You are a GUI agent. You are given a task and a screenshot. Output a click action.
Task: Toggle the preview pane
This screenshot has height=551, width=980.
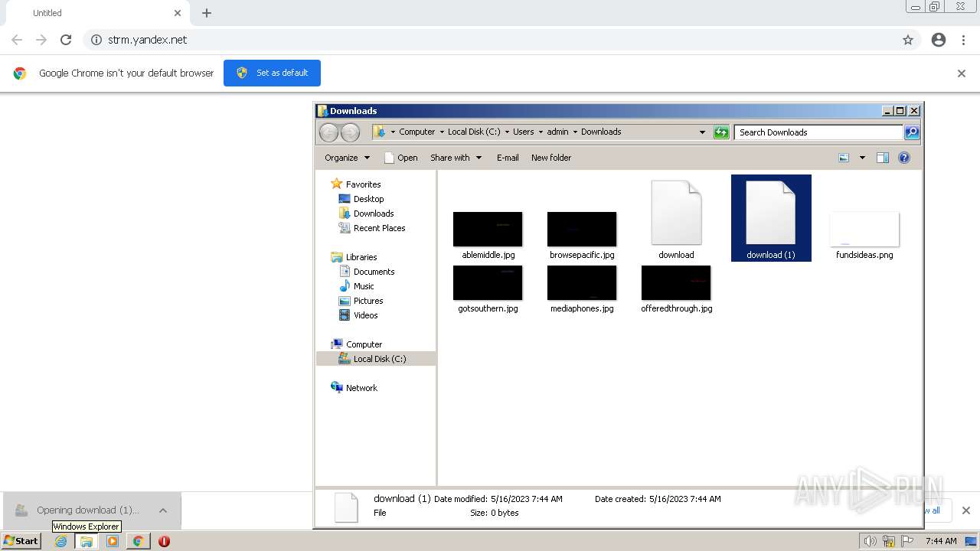tap(883, 158)
